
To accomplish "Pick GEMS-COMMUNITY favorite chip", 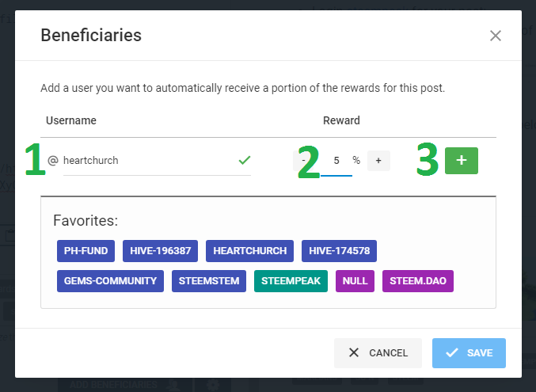I will (x=110, y=281).
